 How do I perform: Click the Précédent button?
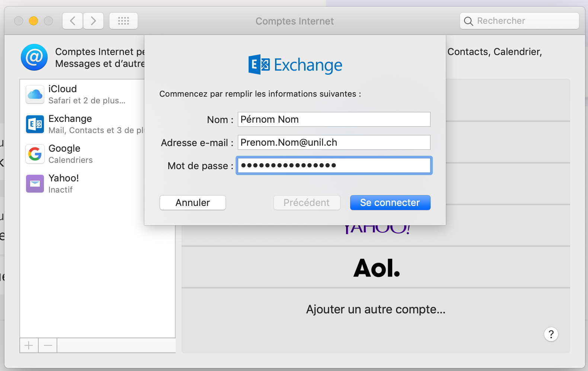[307, 203]
